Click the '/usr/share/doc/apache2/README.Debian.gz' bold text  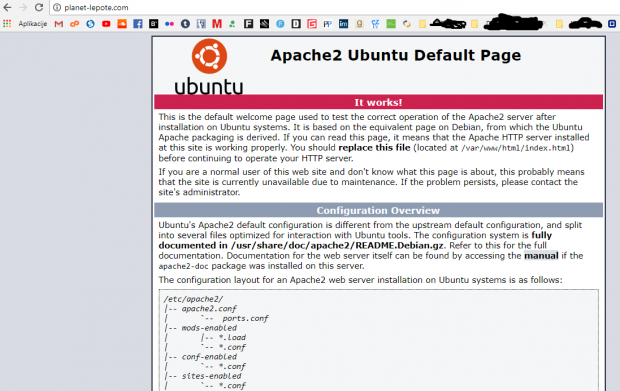[337, 246]
